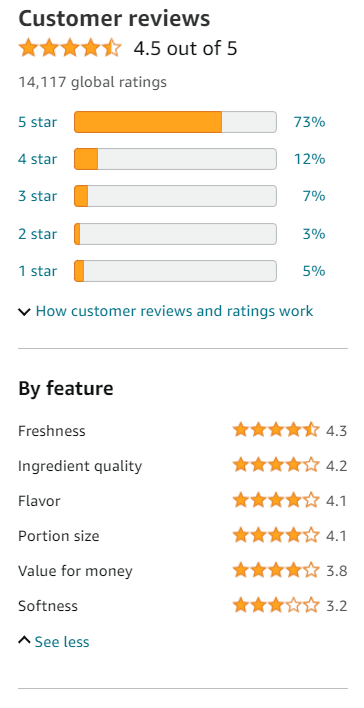Collapse features with See less

(62, 642)
